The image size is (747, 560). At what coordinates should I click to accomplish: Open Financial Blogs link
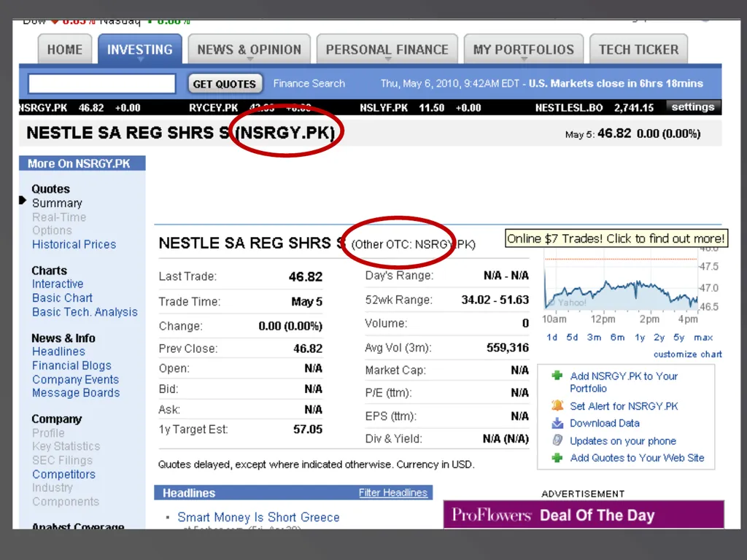[71, 365]
